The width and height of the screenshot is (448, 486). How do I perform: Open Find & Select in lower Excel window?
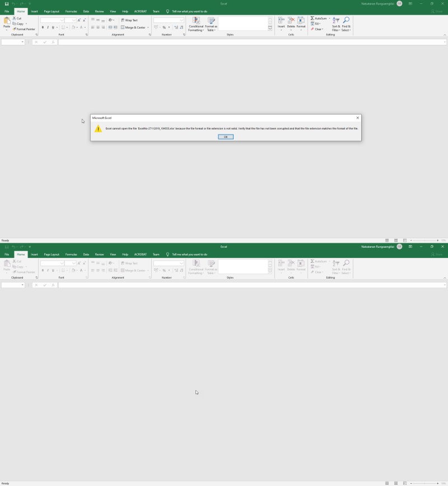(346, 267)
